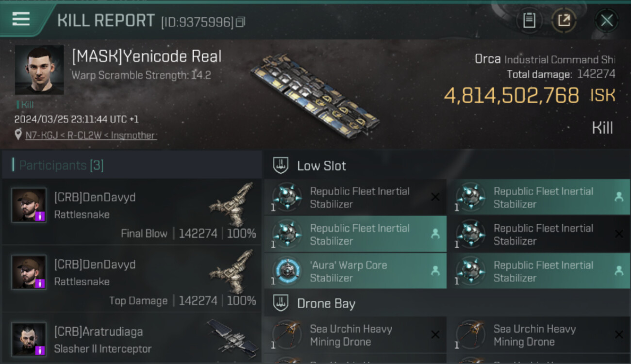Click the Slasher II Interceptor ship icon
This screenshot has height=364, width=631.
tap(231, 335)
